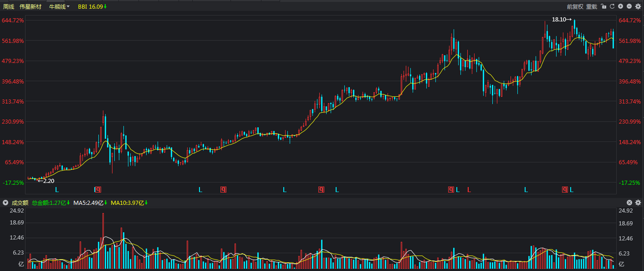Image resolution: width=644 pixels, height=271 pixels.
Task: Click the 2.20 low price label
Action: coord(46,181)
